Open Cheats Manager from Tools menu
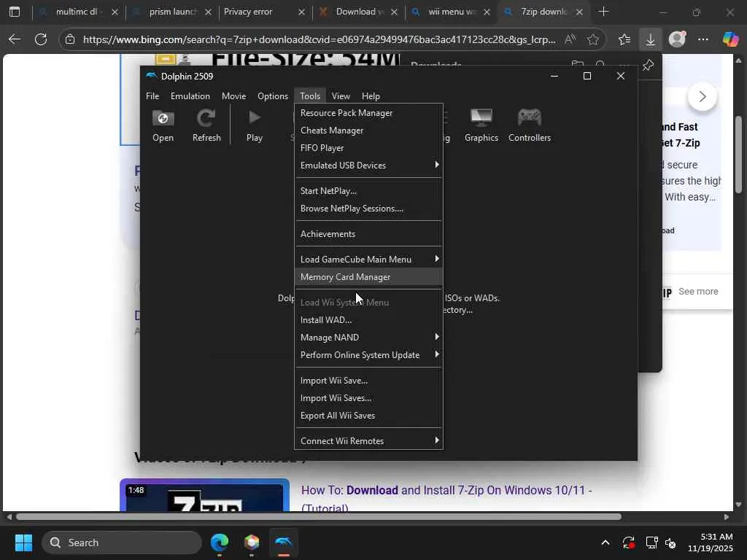The height and width of the screenshot is (560, 747). (368, 131)
